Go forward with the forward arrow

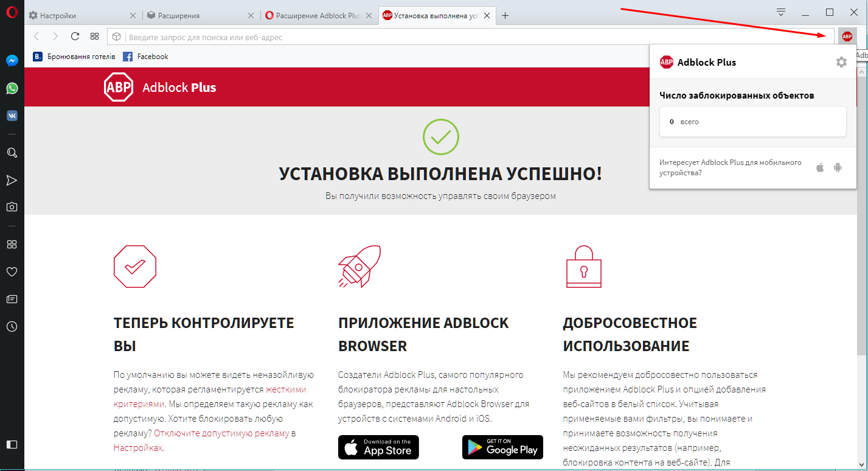coord(55,37)
